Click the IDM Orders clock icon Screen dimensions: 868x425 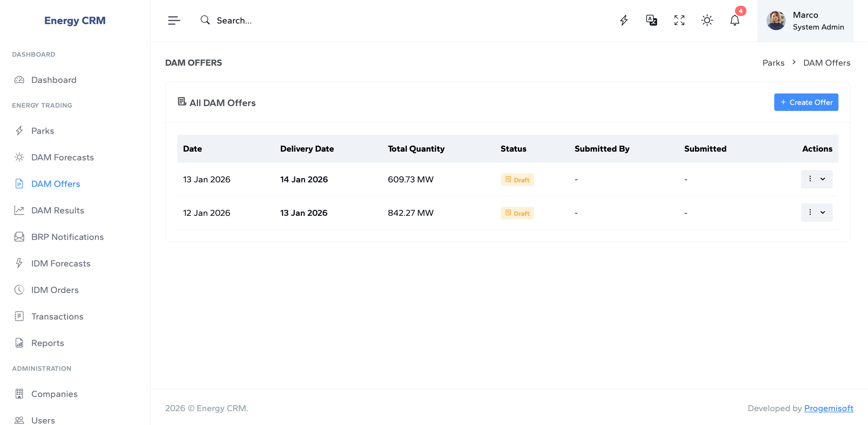point(19,290)
